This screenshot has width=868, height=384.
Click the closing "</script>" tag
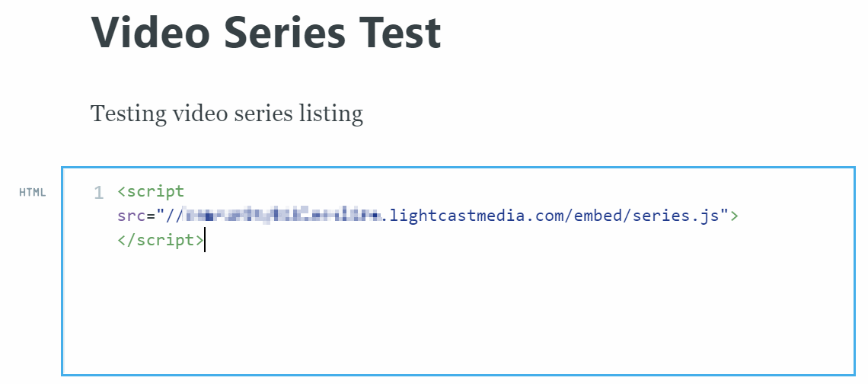(160, 241)
